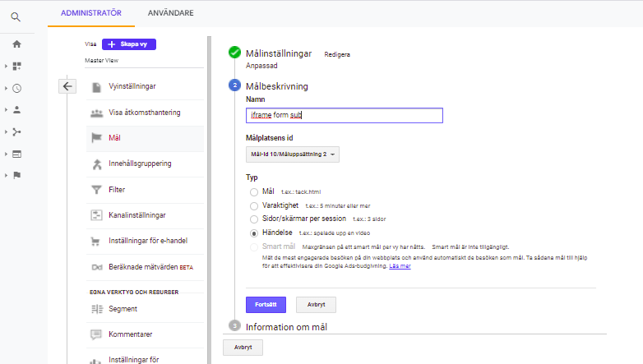
Task: Click the Namn text input field
Action: point(344,116)
